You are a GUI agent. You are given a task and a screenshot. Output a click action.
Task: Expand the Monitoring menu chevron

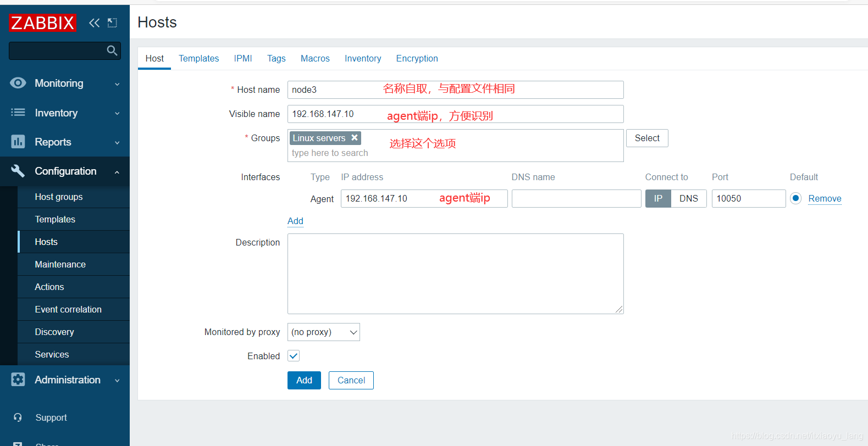tap(117, 84)
